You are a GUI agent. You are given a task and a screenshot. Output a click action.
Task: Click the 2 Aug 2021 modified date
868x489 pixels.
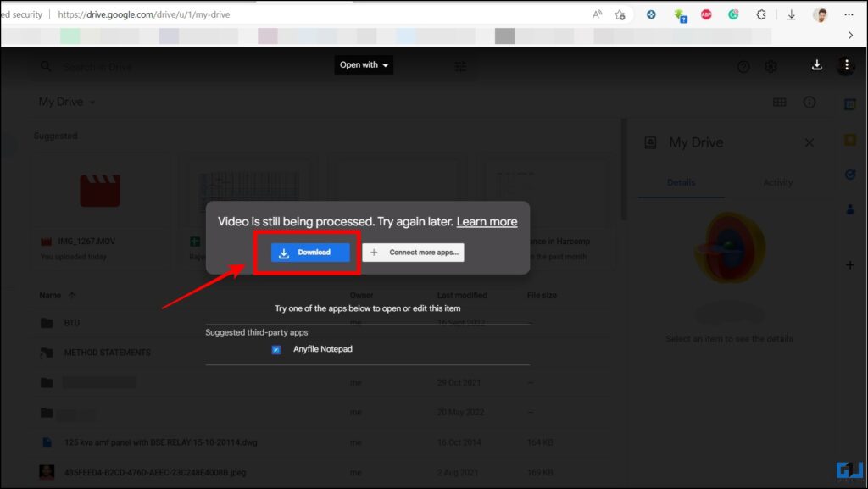[x=457, y=472]
